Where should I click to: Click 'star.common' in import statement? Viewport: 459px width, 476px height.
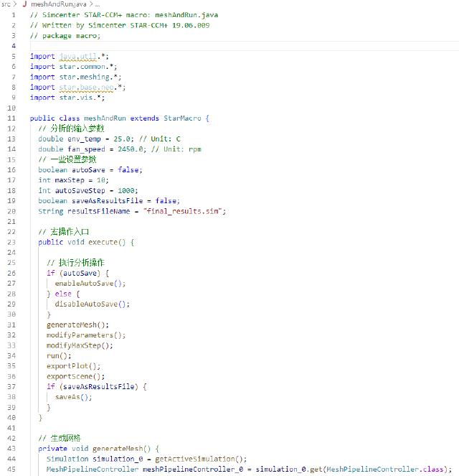coord(82,67)
